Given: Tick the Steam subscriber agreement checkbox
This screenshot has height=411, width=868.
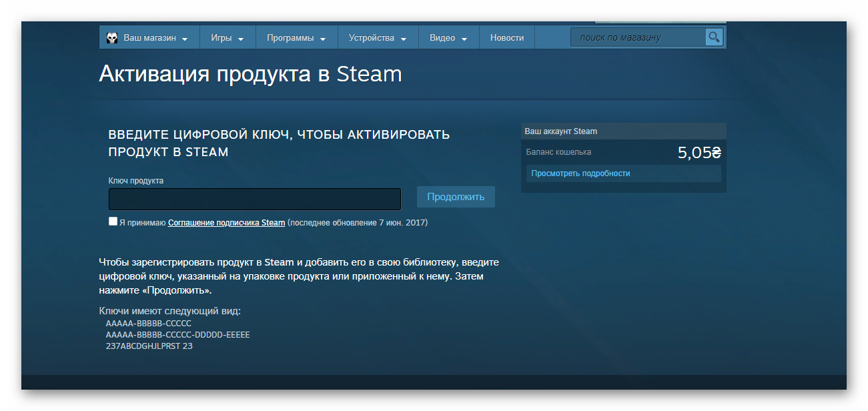Looking at the screenshot, I should click(113, 222).
